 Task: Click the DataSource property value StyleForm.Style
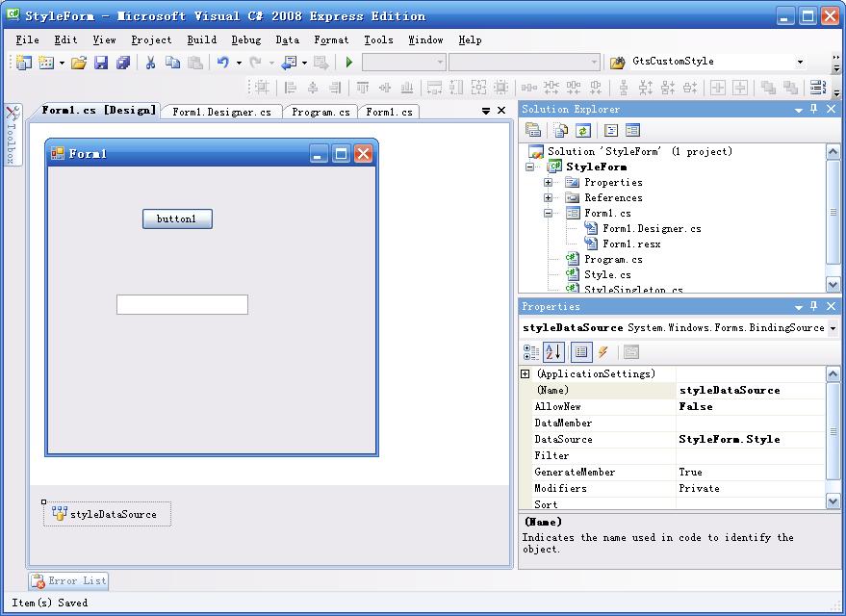[751, 440]
